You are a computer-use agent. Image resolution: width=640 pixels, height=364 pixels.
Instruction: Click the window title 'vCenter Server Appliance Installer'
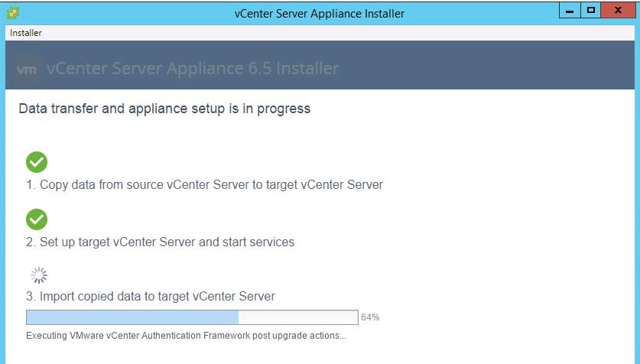click(x=320, y=14)
